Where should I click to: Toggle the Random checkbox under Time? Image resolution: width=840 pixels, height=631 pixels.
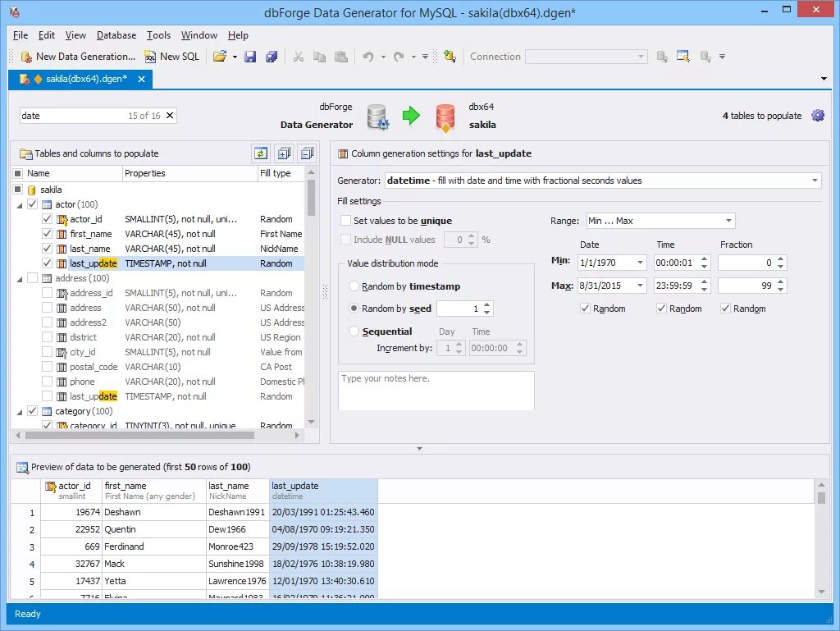(x=661, y=308)
